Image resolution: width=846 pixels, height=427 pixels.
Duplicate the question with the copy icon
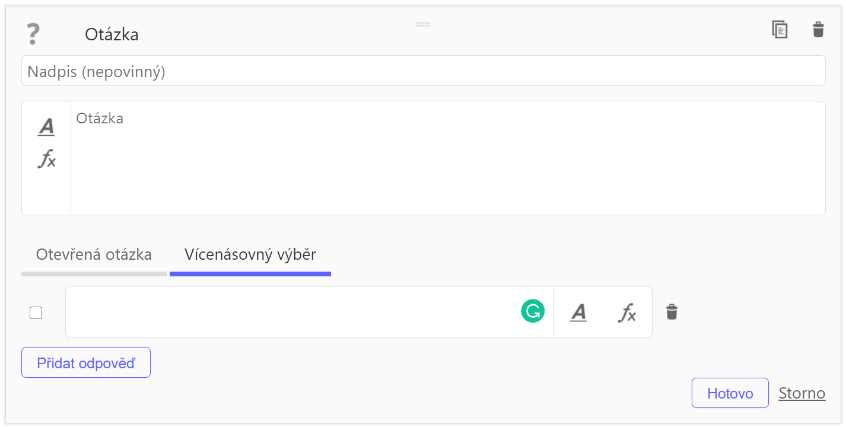[x=780, y=29]
